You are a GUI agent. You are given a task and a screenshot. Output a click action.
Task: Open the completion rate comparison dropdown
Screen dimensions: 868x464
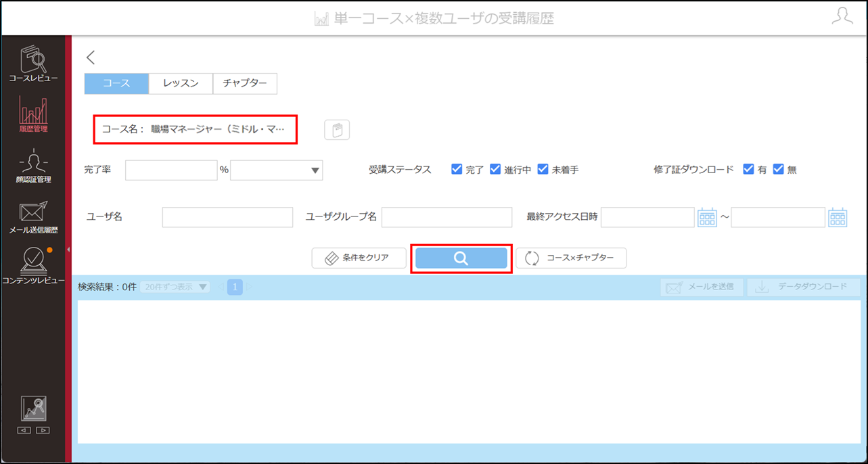click(x=277, y=170)
